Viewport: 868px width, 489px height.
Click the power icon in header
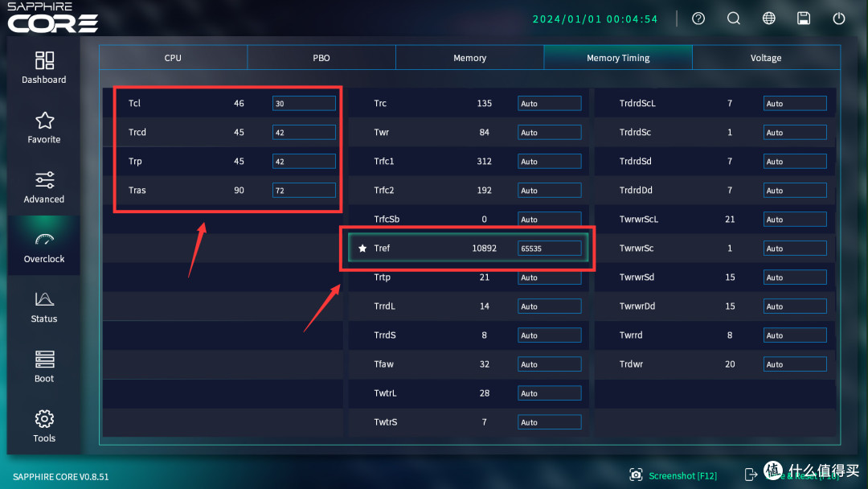tap(839, 18)
